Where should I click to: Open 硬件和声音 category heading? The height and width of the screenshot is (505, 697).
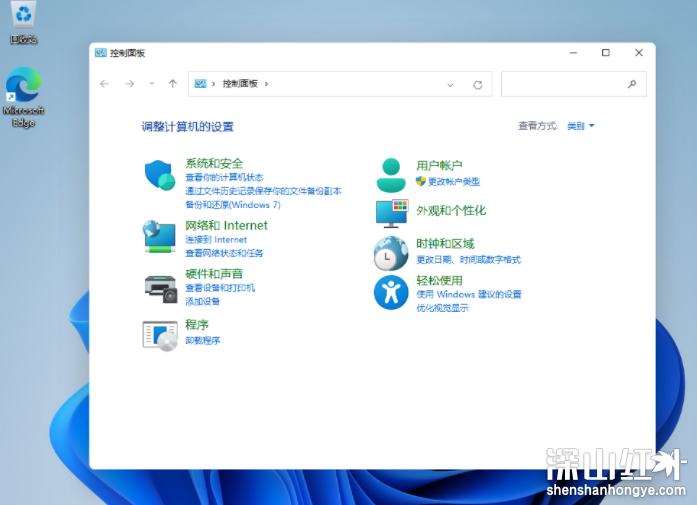214,273
